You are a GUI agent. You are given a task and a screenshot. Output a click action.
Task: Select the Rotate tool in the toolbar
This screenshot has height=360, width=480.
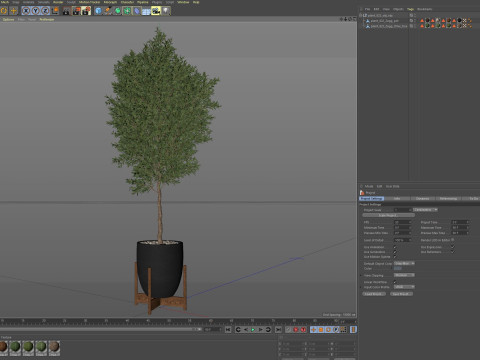pos(4,11)
